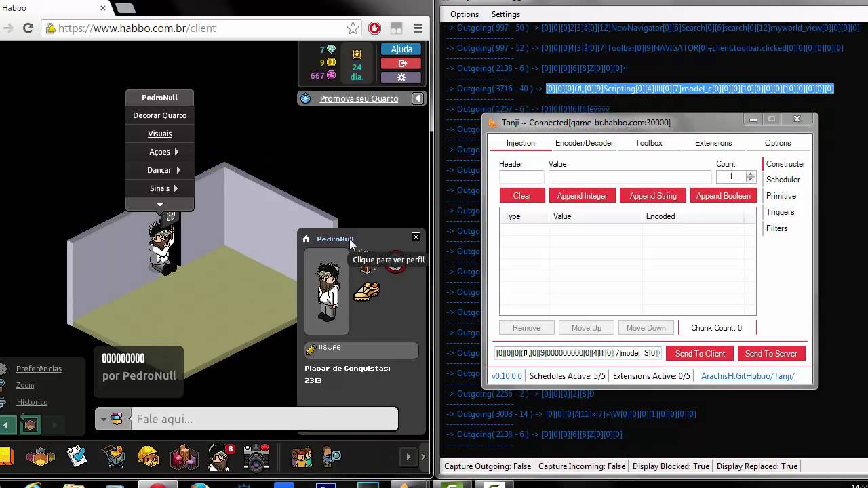Image resolution: width=868 pixels, height=488 pixels.
Task: Open the shop cart catalog icon
Action: (x=113, y=457)
